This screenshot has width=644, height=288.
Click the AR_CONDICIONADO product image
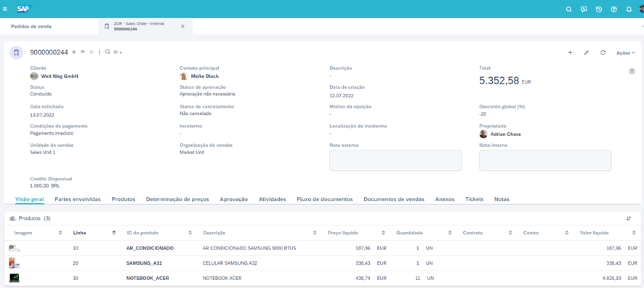[x=15, y=248]
